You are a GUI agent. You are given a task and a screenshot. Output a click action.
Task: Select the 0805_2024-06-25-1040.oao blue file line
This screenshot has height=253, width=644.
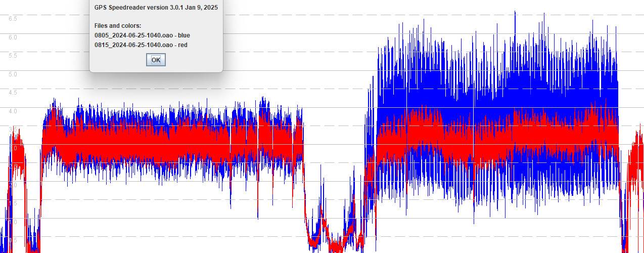coord(142,35)
